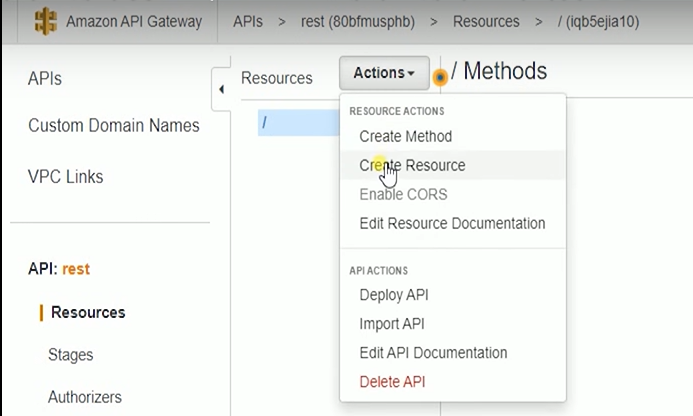Open APIs in the left sidebar
Screen dimensions: 693x416
45,79
